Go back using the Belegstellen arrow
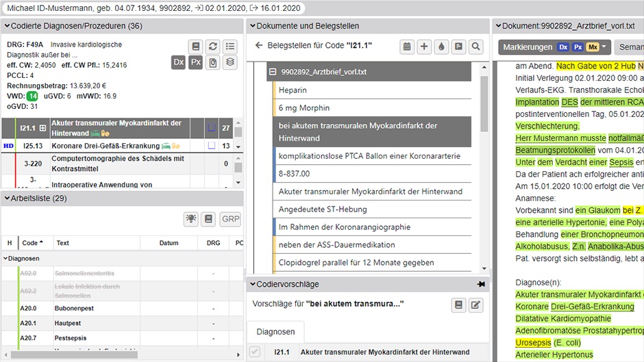Viewport: 644px width, 362px height. click(259, 46)
